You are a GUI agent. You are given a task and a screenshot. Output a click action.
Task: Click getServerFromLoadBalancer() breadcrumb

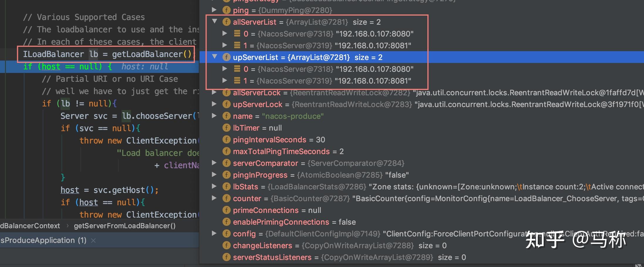point(125,226)
